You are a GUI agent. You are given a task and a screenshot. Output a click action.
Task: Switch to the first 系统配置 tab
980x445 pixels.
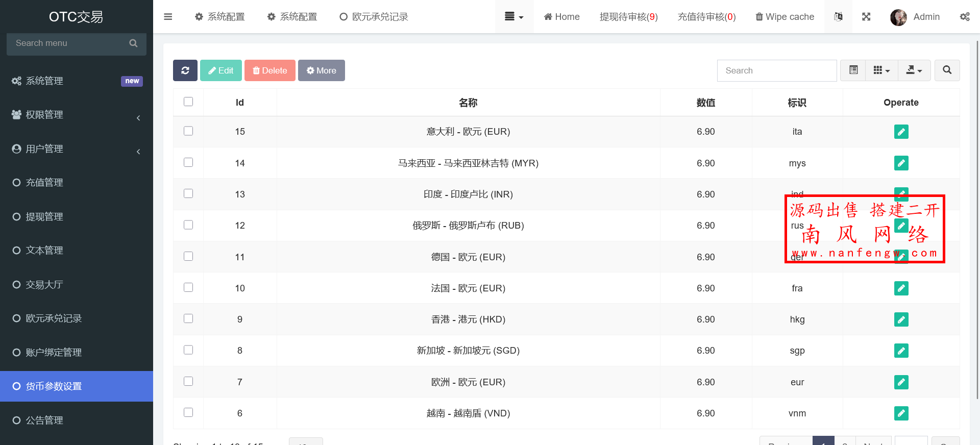pyautogui.click(x=220, y=17)
